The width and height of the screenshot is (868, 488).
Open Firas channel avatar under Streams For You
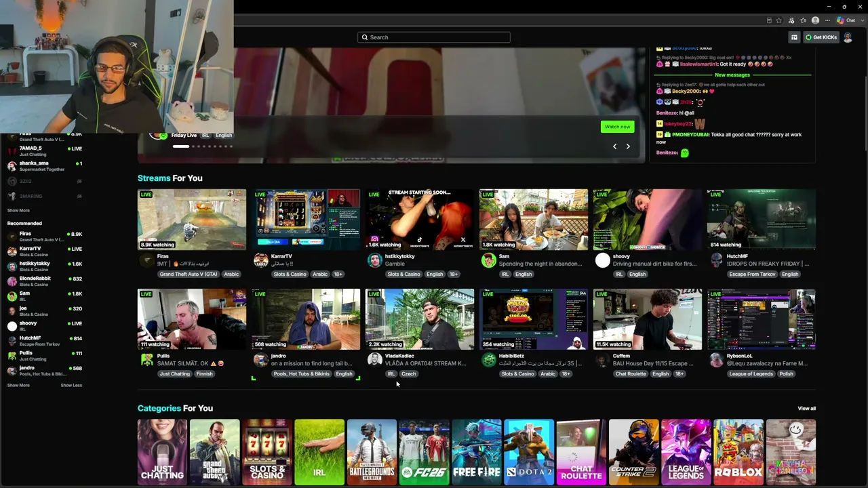(x=146, y=261)
